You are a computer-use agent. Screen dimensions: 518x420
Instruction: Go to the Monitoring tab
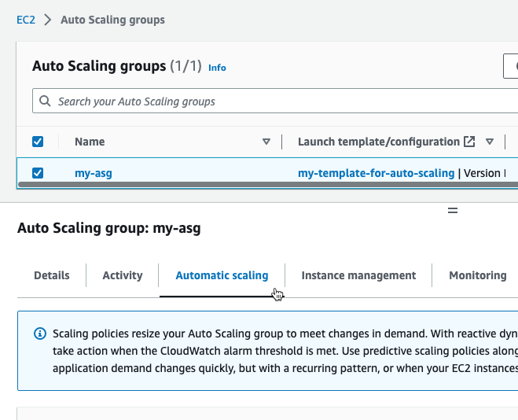477,275
